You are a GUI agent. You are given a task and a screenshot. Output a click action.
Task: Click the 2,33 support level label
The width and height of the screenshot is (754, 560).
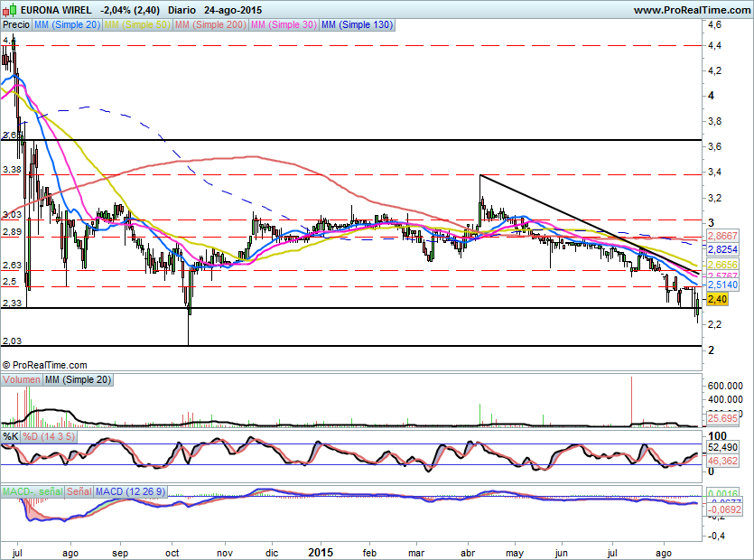(12, 303)
